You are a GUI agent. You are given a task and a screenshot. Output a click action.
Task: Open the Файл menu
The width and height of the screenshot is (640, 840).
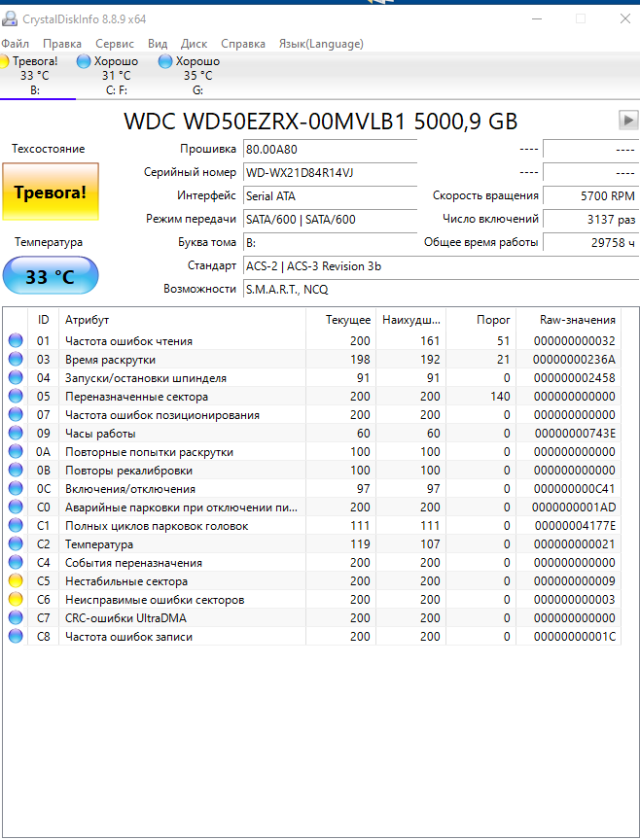15,44
